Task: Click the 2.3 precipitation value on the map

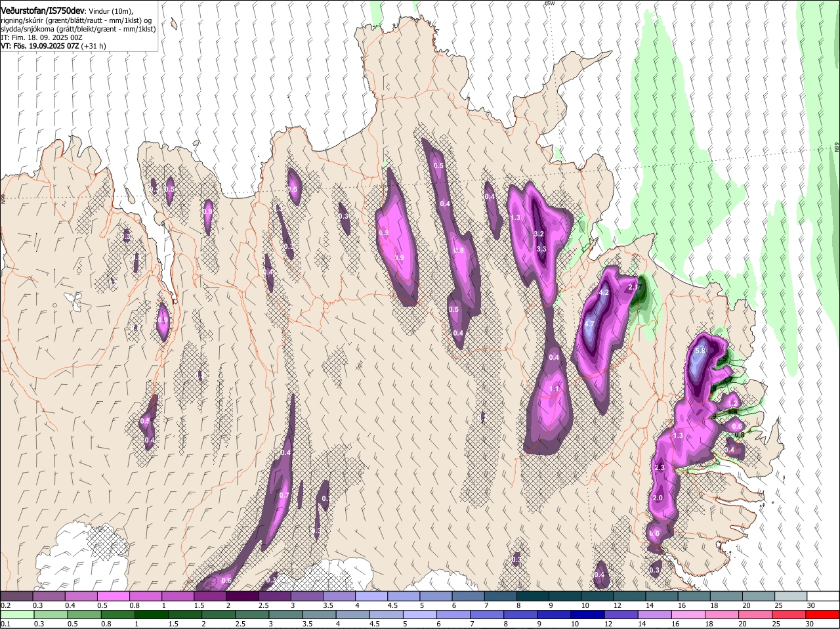Action: pyautogui.click(x=660, y=467)
